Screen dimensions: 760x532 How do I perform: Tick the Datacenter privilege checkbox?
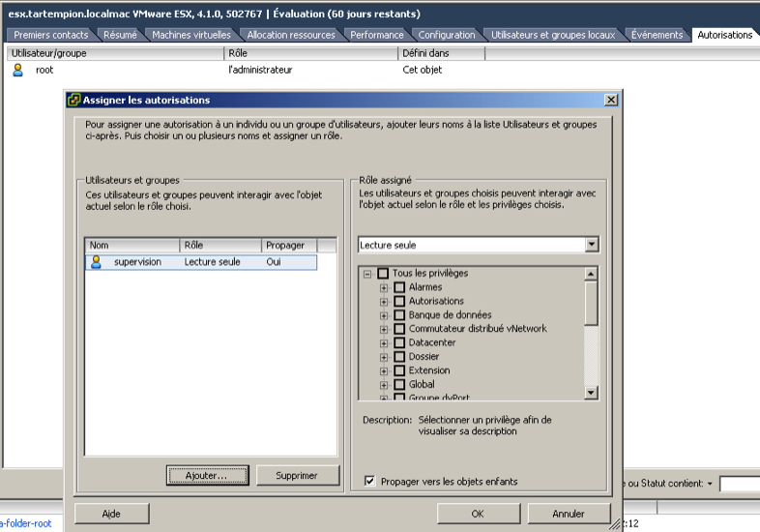(x=399, y=342)
